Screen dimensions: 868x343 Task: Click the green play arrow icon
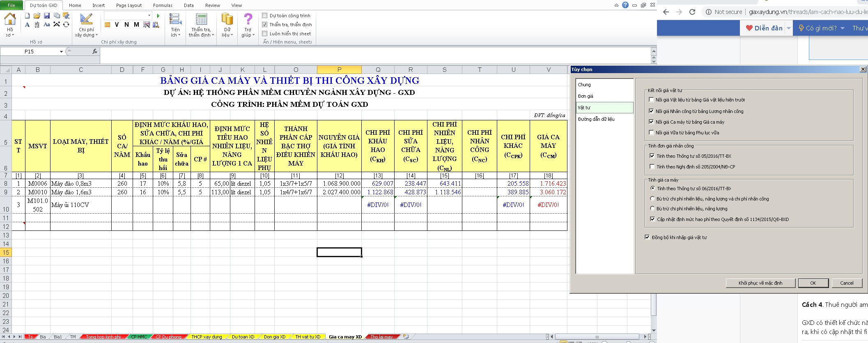158,16
